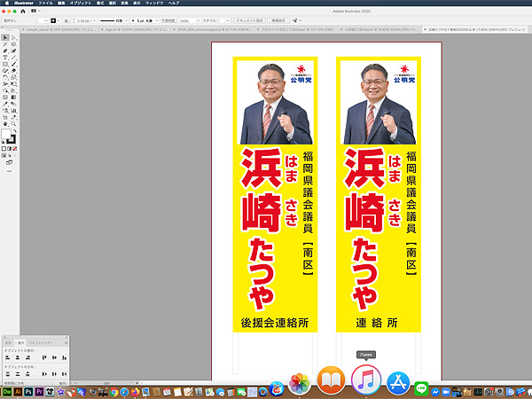Select the Shape Builder tool
532x399 pixels.
click(x=5, y=90)
